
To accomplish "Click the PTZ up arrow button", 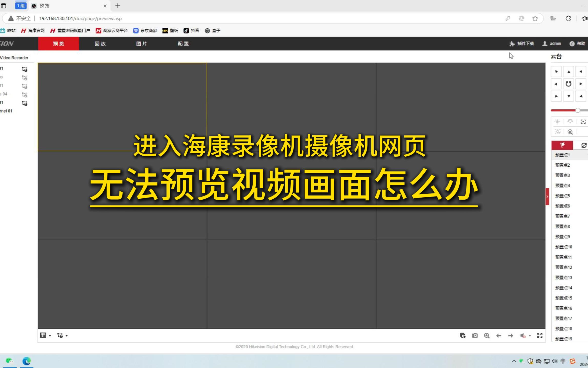I will coord(569,72).
